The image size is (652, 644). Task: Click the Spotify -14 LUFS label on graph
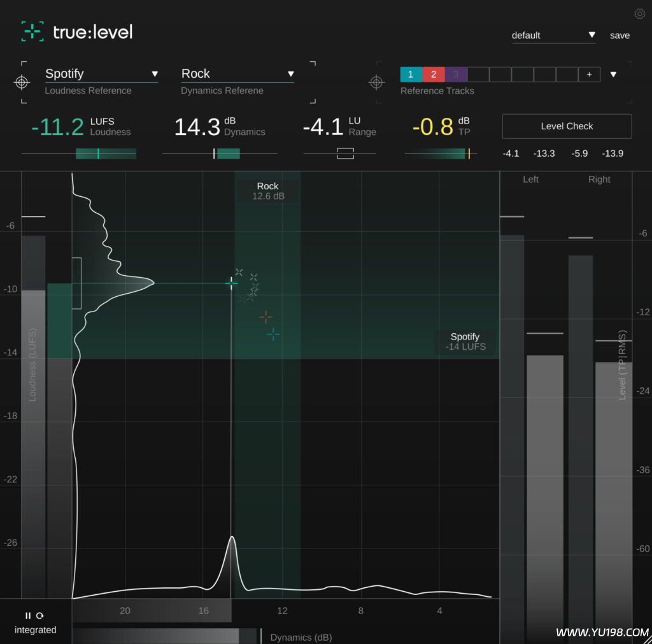pos(465,341)
